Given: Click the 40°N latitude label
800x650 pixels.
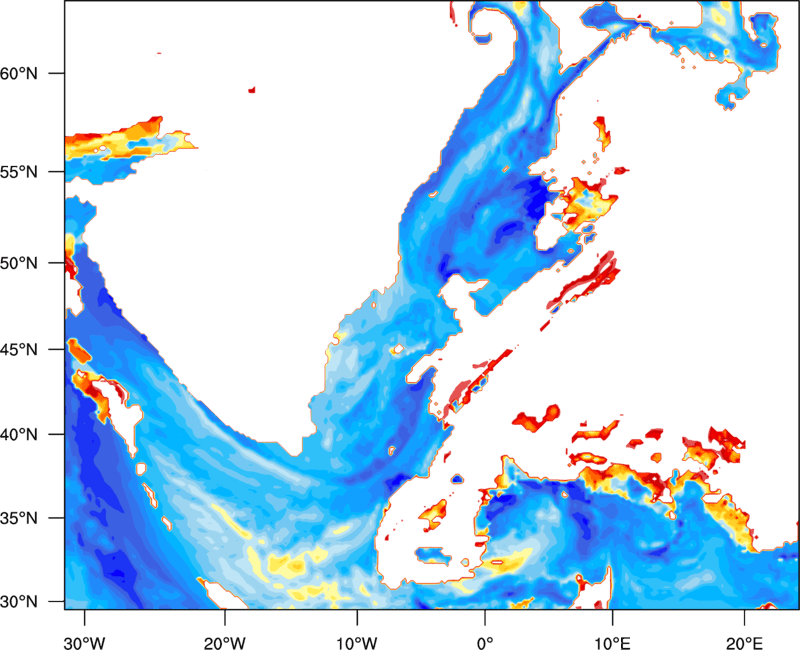Looking at the screenshot, I should tap(19, 434).
